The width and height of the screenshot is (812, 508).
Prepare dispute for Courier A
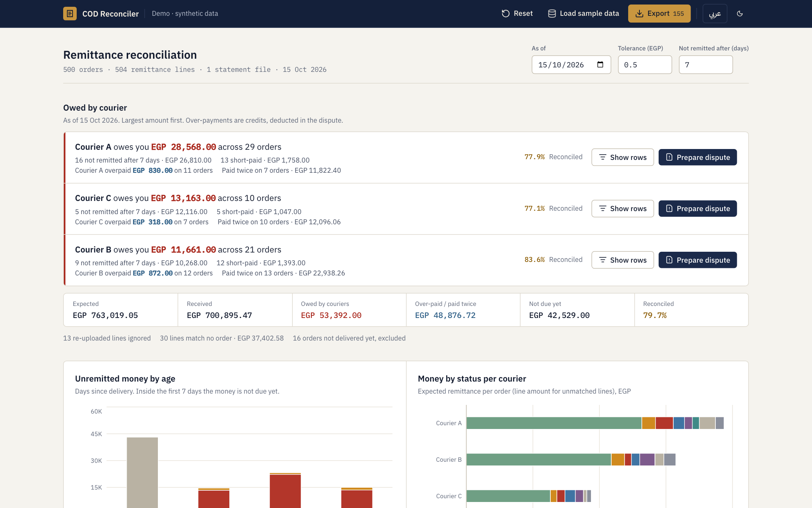click(x=698, y=157)
